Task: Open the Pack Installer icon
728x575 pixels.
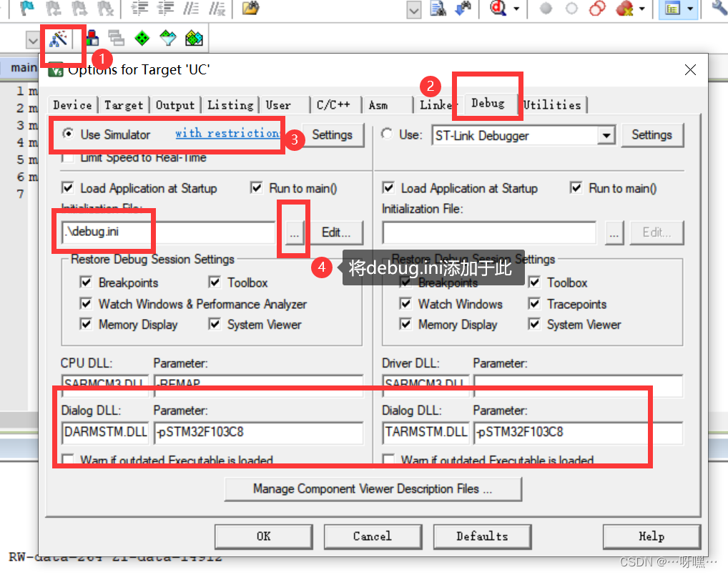Action: [194, 38]
